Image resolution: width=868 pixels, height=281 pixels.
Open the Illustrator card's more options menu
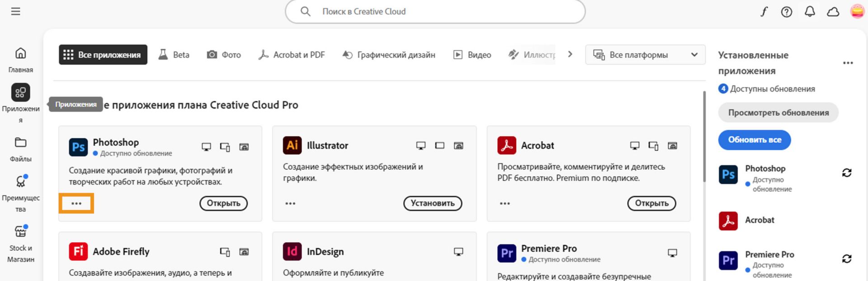coord(290,204)
